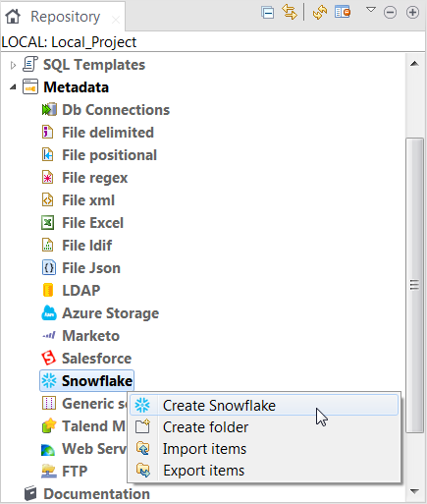Select File ldif text in tree
This screenshot has width=427, height=504.
click(87, 246)
